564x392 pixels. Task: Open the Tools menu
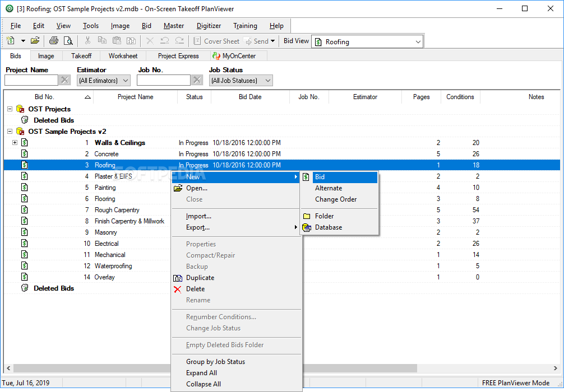point(91,26)
